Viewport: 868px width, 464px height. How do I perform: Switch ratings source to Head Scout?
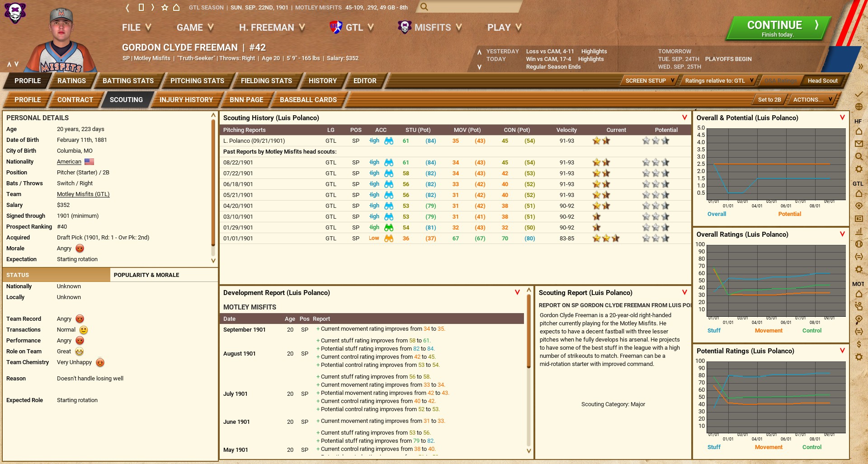[x=822, y=81]
